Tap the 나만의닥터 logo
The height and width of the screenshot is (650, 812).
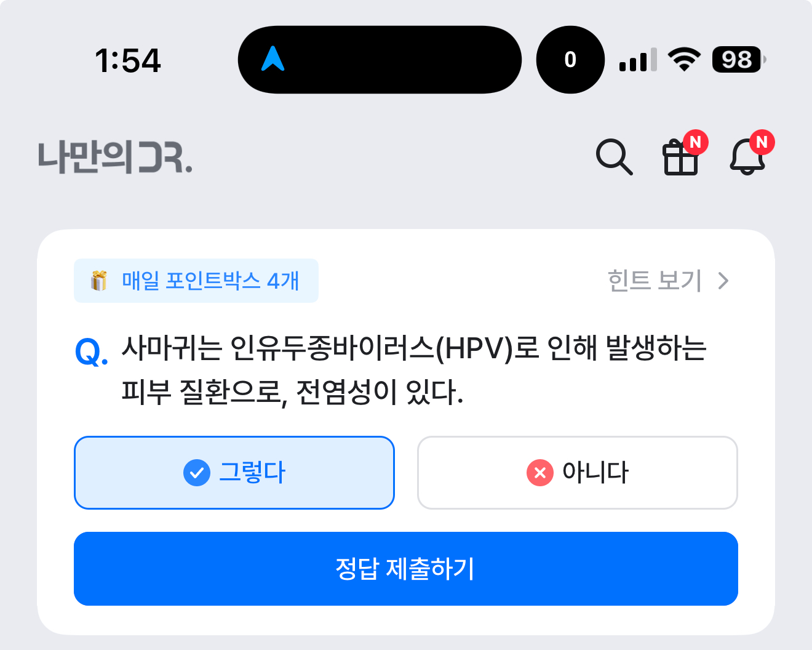pos(115,157)
